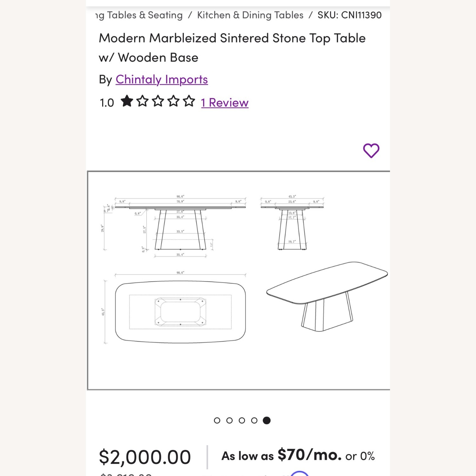Select the second carousel dot
Viewport: 476px width, 476px height.
(x=230, y=420)
